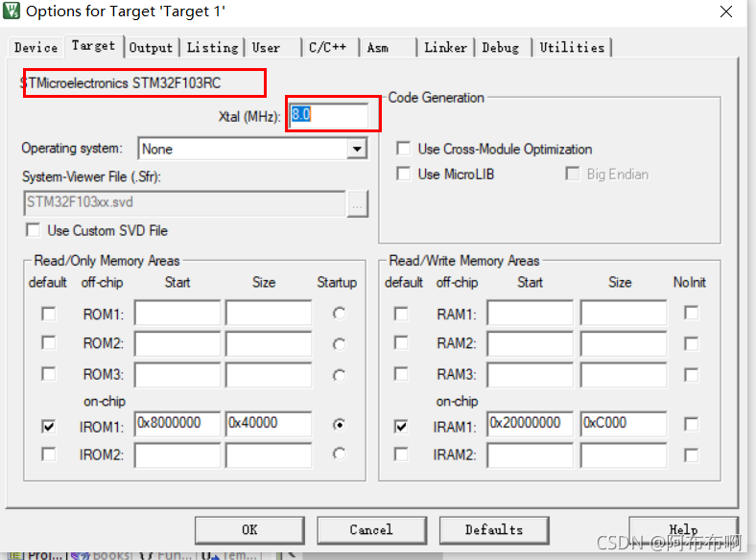
Task: Click the Xtal (MHz) input field
Action: tap(329, 115)
